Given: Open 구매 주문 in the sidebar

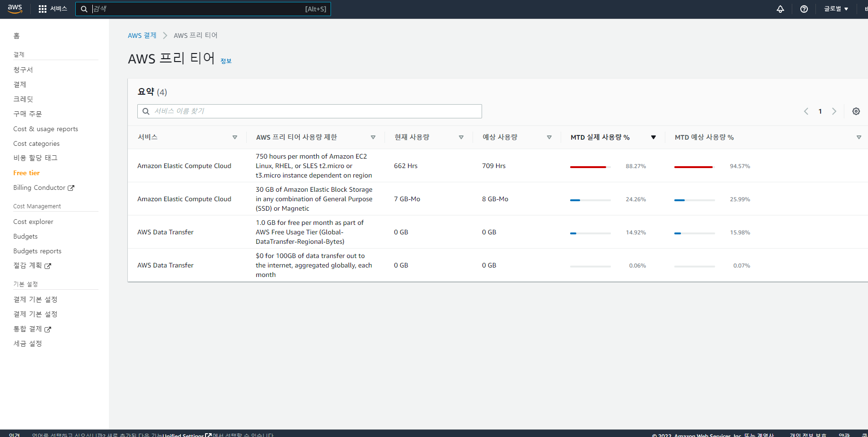Looking at the screenshot, I should [x=27, y=114].
